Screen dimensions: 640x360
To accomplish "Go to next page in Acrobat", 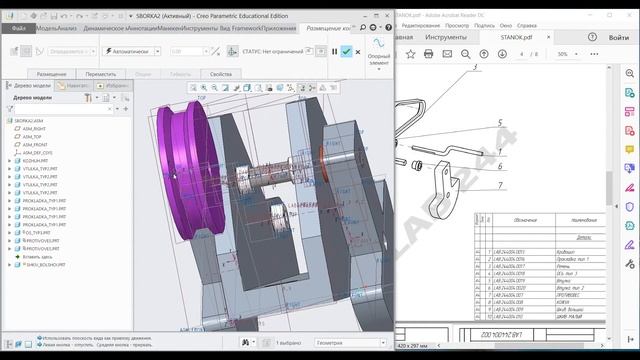I will tap(502, 54).
